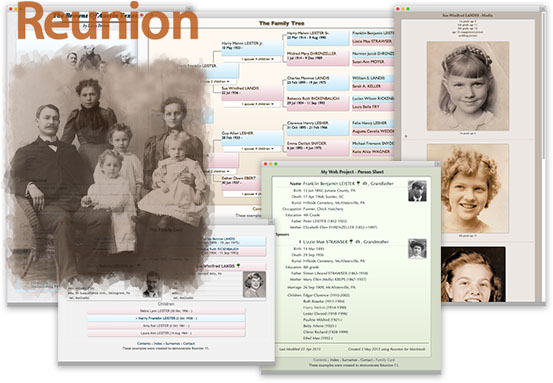Screen dimensions: 553x383
Task: Select Harry Melvin LEISTER Jr. box in Family Tree
Action: pyautogui.click(x=252, y=48)
